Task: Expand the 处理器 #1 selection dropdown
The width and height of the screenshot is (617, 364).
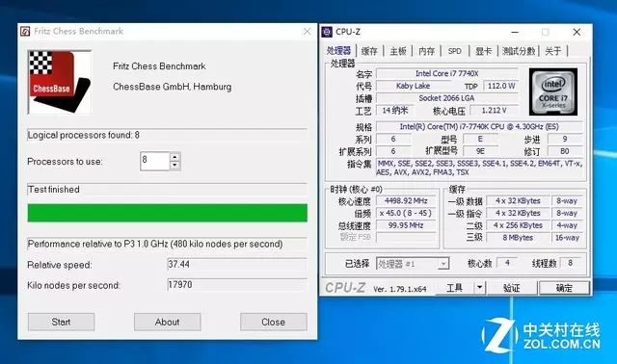Action: (x=443, y=264)
